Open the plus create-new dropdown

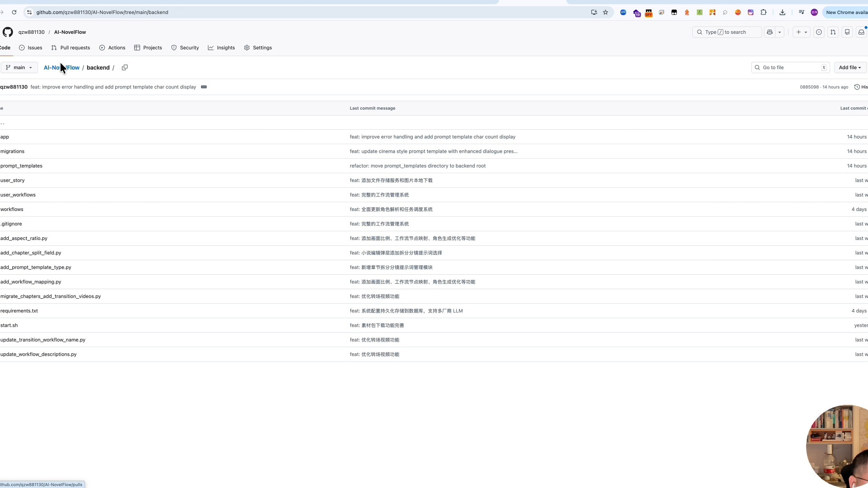[x=801, y=32]
